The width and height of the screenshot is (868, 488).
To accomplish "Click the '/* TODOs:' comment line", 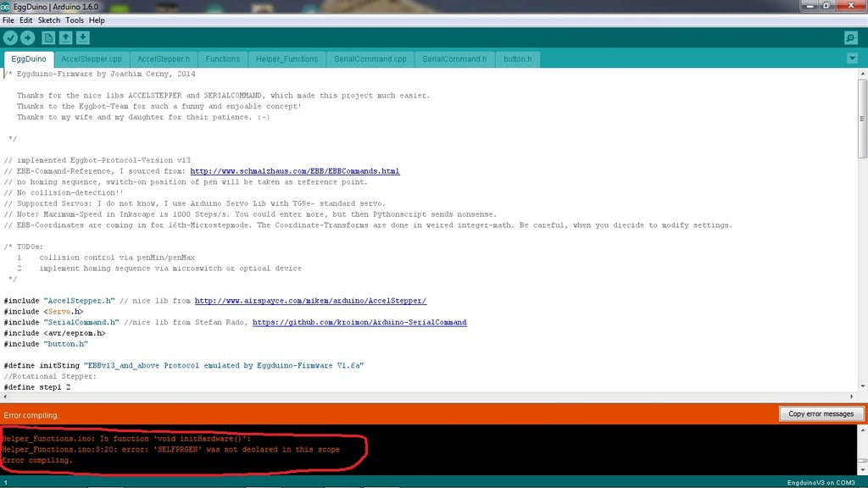I will point(23,247).
